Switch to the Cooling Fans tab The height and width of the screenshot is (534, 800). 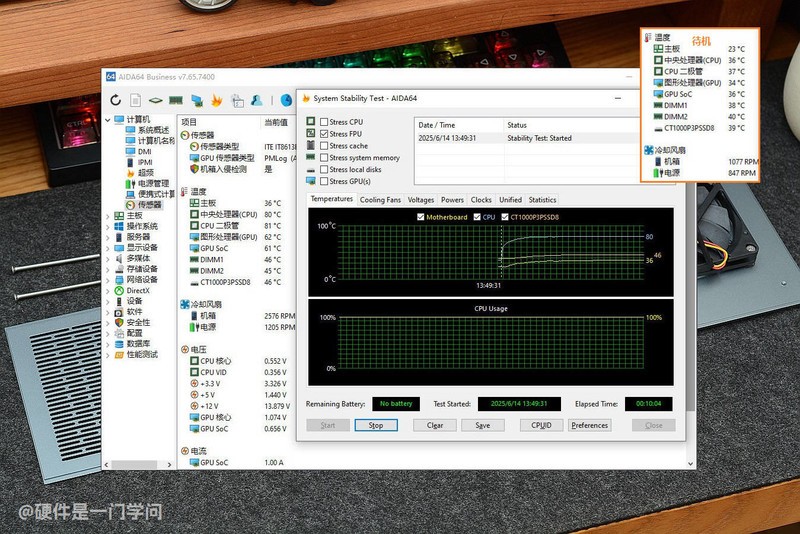pyautogui.click(x=380, y=200)
